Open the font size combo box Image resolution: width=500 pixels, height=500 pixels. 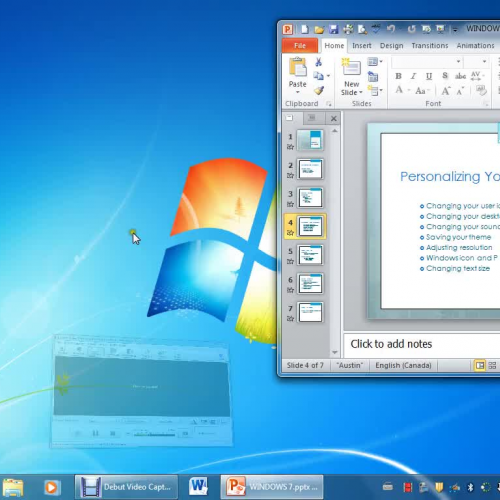(x=476, y=62)
